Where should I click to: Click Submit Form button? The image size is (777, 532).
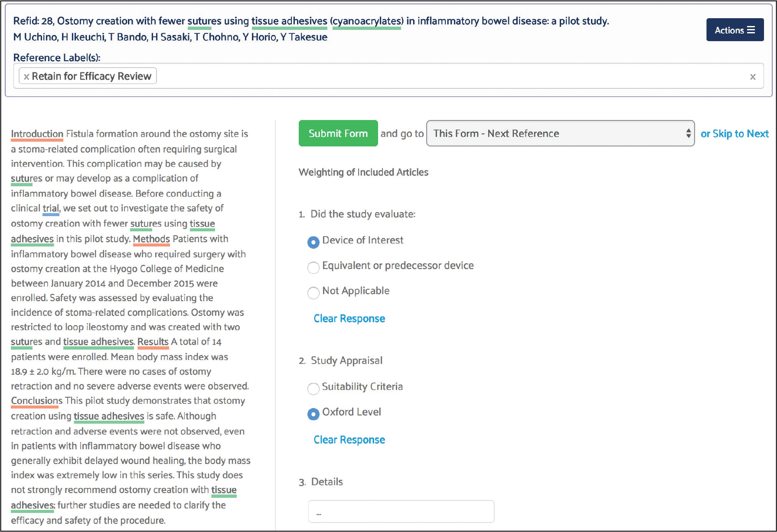pos(338,133)
